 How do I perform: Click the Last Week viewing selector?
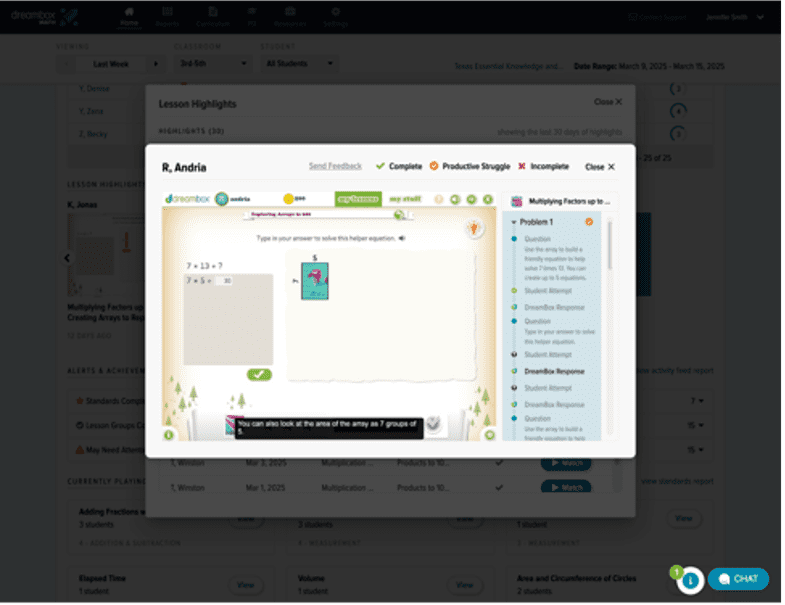pyautogui.click(x=111, y=64)
